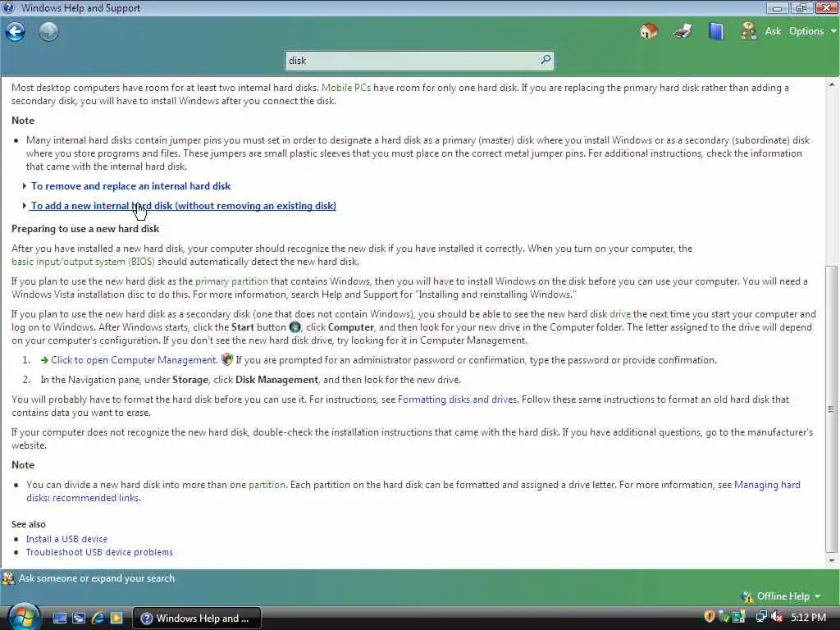Open the Options dropdown menu
This screenshot has width=840, height=630.
811,31
